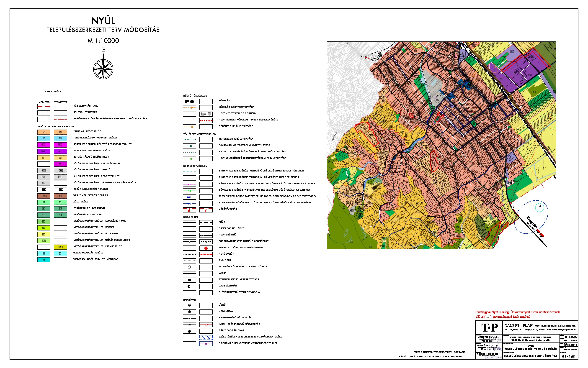
Task: Click the planned Hulladékudvar magenta swatch
Action: pyautogui.click(x=60, y=164)
